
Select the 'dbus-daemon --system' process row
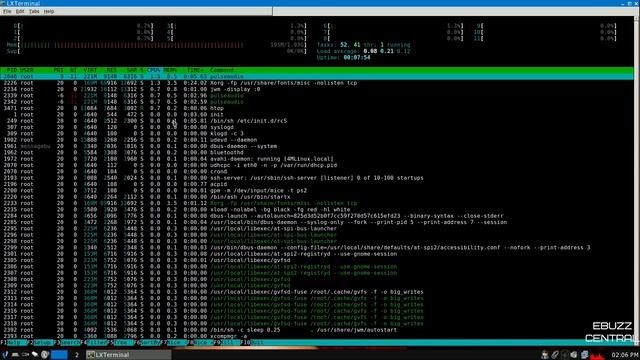(x=317, y=146)
